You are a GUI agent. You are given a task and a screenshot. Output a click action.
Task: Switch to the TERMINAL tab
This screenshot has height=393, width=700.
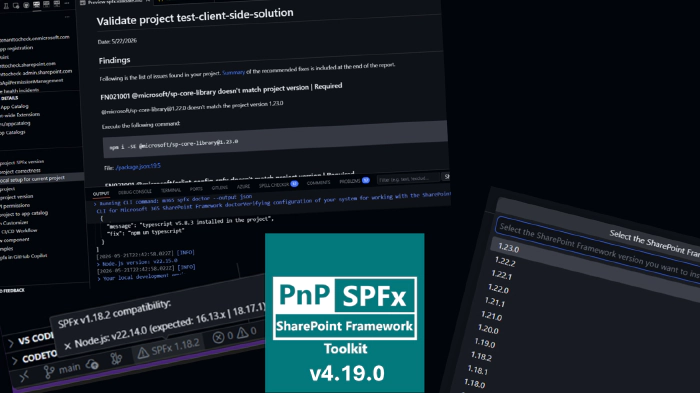click(x=171, y=190)
